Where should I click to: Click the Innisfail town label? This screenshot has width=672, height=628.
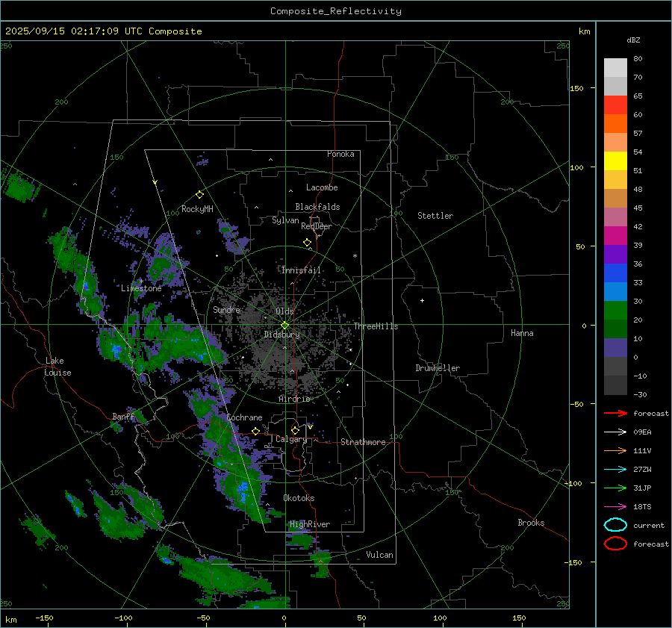pos(301,270)
